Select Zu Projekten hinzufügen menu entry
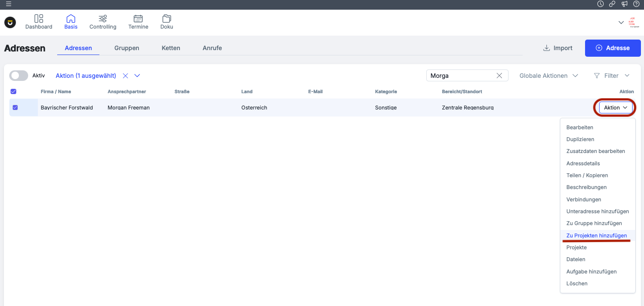Viewport: 644px width, 306px height. click(x=596, y=236)
